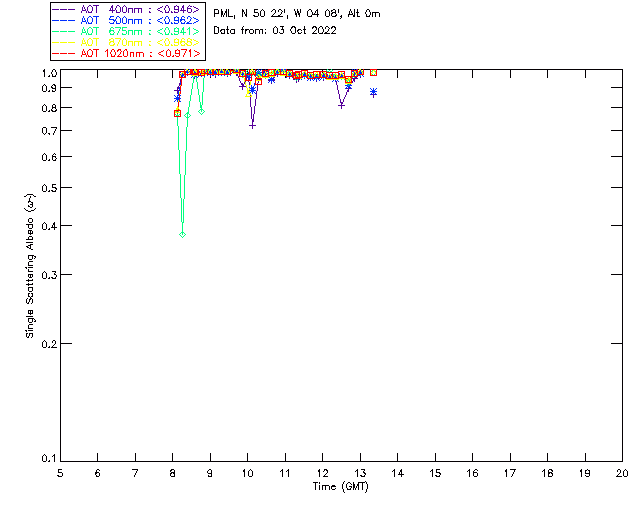Click the y-axis tick label 0.7
This screenshot has height=512, width=640.
click(x=49, y=131)
